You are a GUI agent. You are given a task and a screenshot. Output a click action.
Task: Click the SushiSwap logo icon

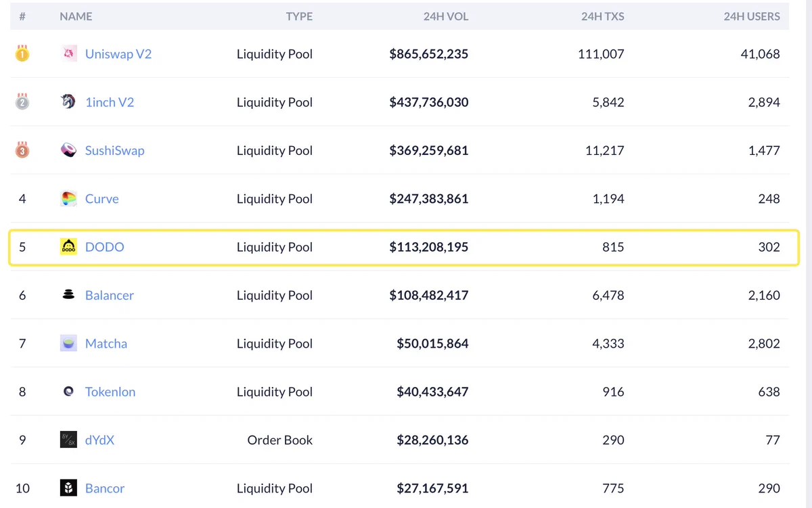coord(68,150)
